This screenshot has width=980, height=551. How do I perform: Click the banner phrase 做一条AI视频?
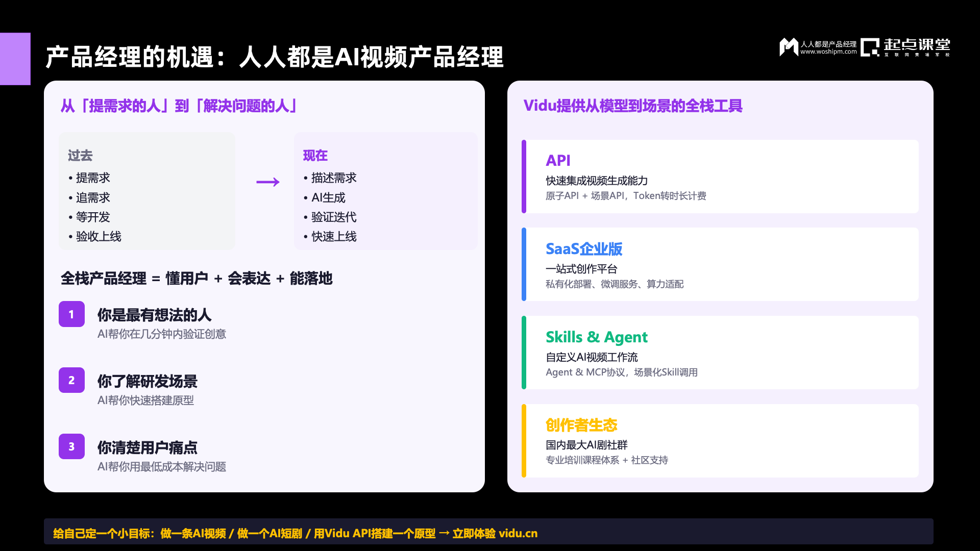point(193,534)
